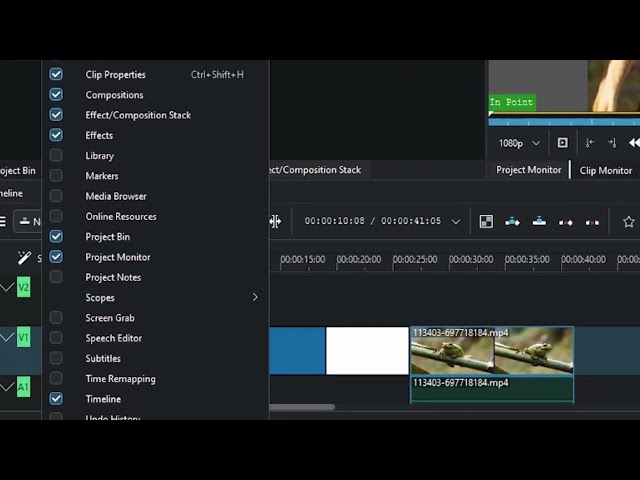Screen dimensions: 640x480
Task: Click the 00:00:25:00 mark on timeline ruler
Action: tap(415, 260)
